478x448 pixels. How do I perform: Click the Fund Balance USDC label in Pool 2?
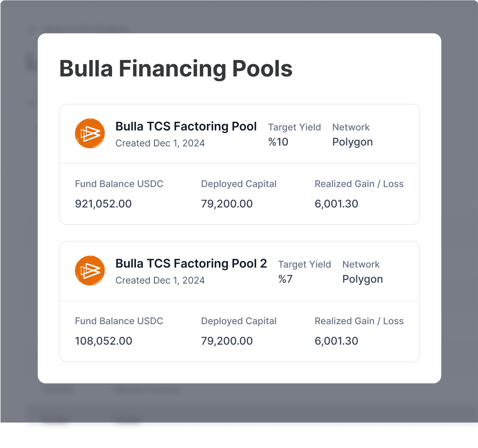pyautogui.click(x=119, y=321)
